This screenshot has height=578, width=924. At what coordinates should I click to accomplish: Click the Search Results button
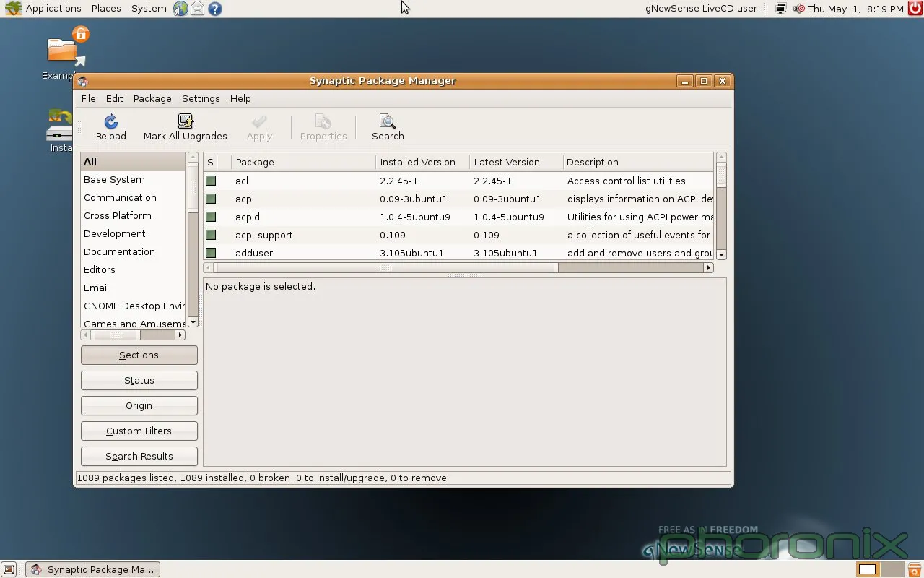point(139,456)
